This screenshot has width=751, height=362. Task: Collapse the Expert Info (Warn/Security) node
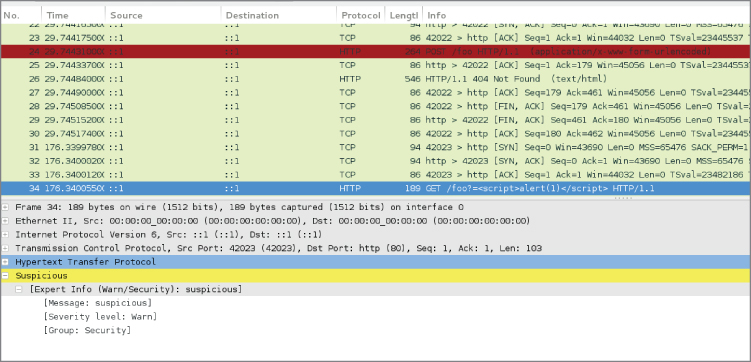pos(19,289)
